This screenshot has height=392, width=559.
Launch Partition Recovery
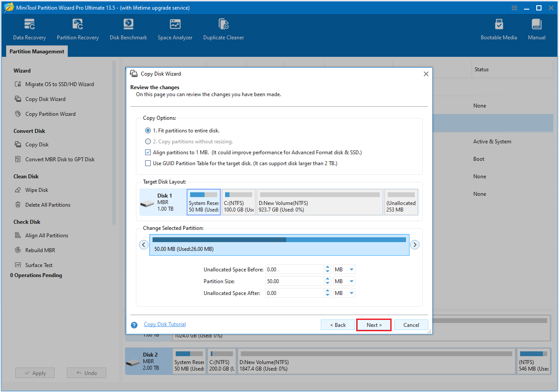click(x=77, y=29)
